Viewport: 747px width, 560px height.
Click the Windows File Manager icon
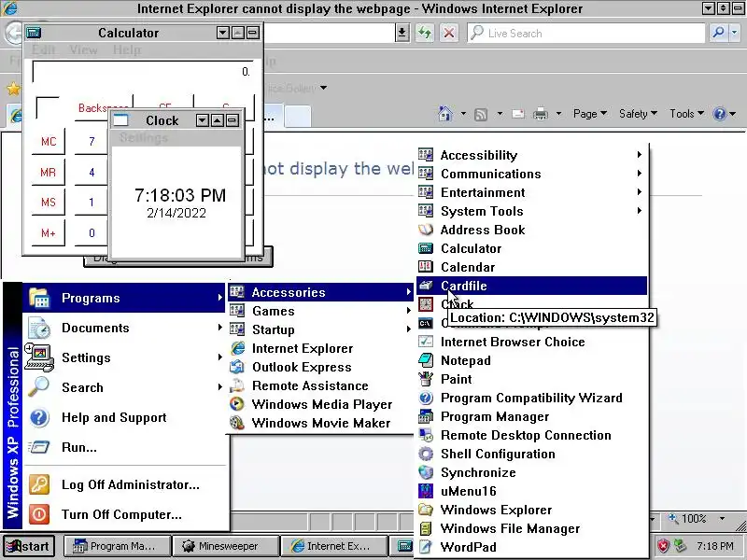(426, 528)
